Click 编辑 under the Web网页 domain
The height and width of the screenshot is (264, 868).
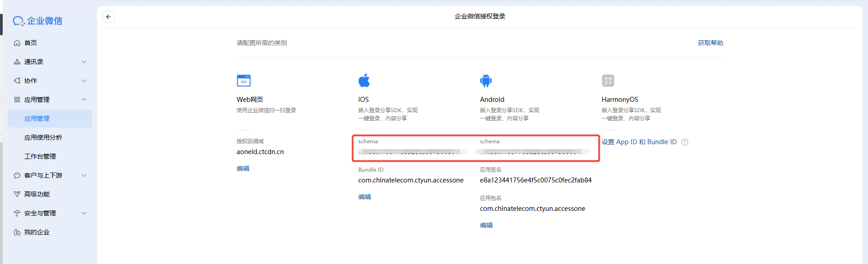(x=243, y=168)
